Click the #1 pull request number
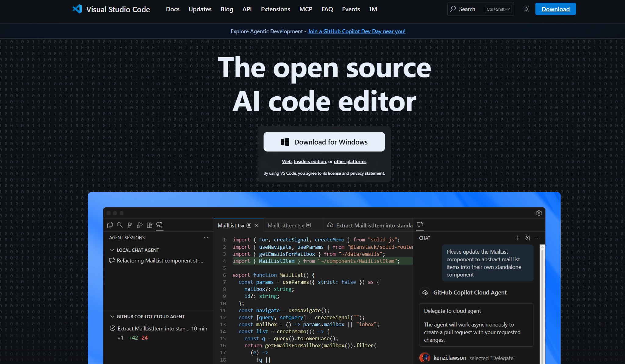The image size is (625, 364). (120, 338)
